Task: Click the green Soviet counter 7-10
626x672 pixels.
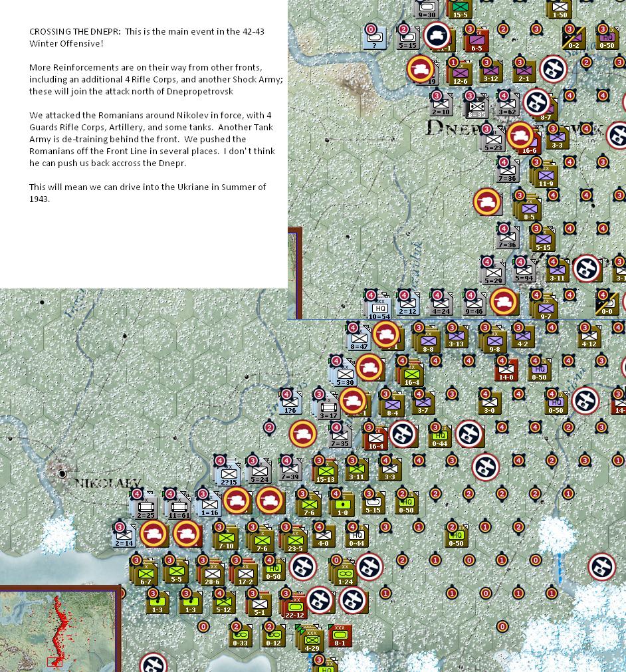Action: 226,538
